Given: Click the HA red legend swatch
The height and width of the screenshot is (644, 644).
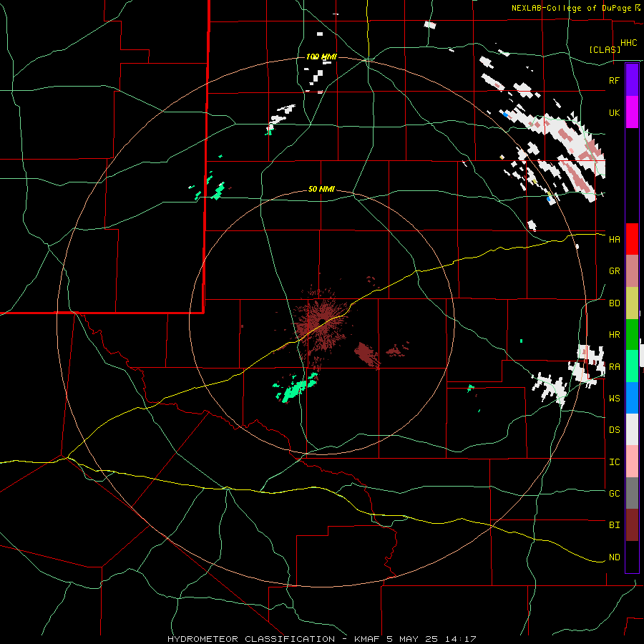Looking at the screenshot, I should click(x=632, y=239).
